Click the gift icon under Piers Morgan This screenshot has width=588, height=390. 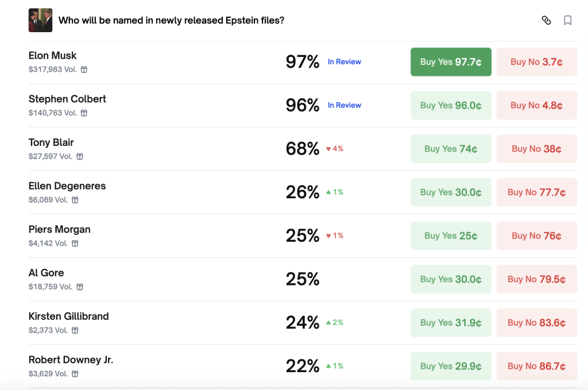point(75,244)
